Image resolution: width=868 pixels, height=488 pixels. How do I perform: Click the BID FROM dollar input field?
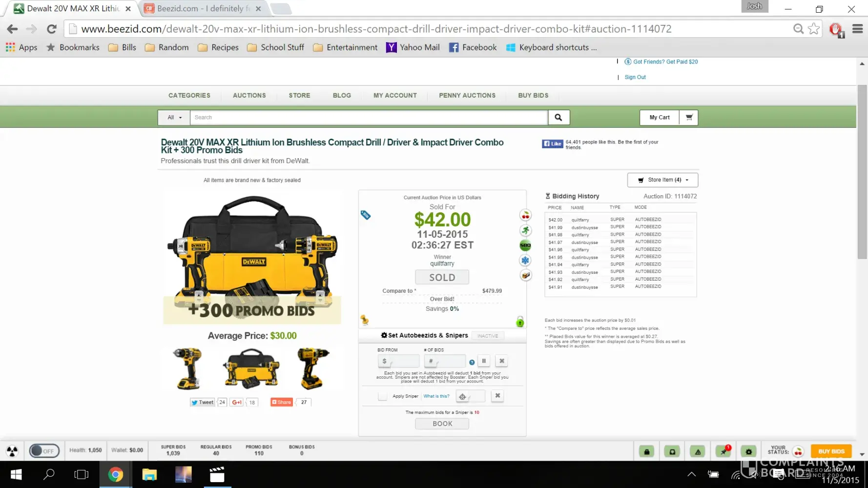point(399,361)
